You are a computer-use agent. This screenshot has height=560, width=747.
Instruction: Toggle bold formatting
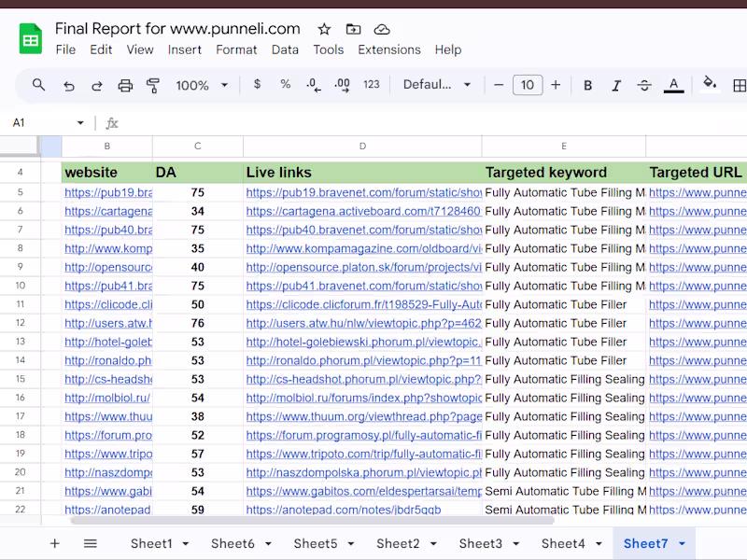click(587, 85)
